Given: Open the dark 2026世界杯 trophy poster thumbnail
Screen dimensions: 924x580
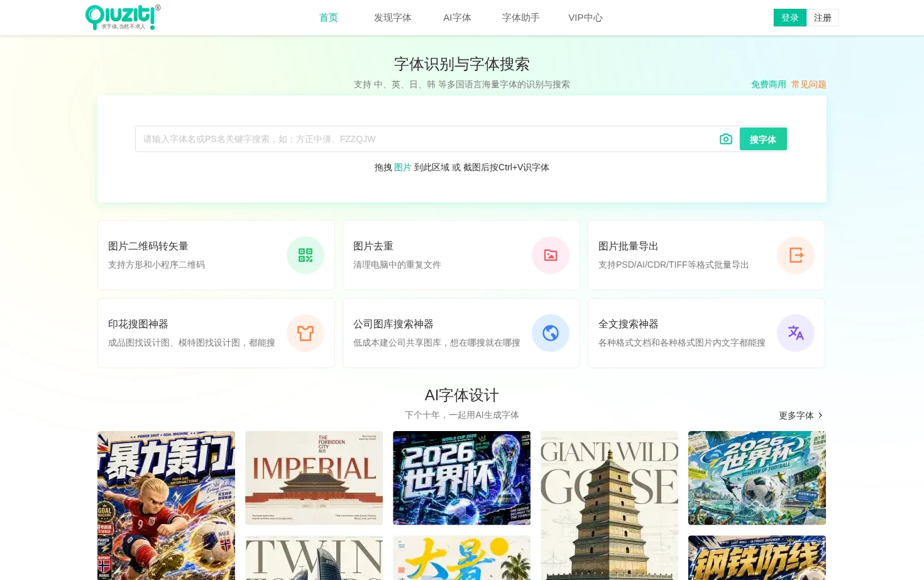Looking at the screenshot, I should click(462, 478).
